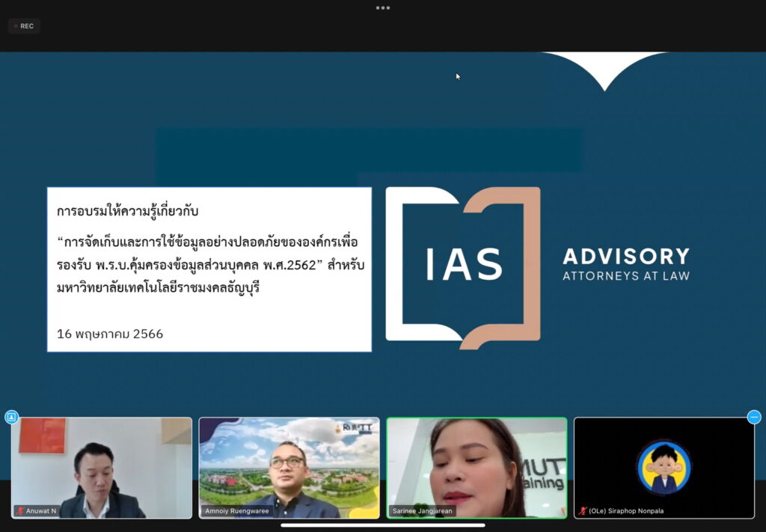Tap the home indicator bar at screen bottom

(x=383, y=526)
